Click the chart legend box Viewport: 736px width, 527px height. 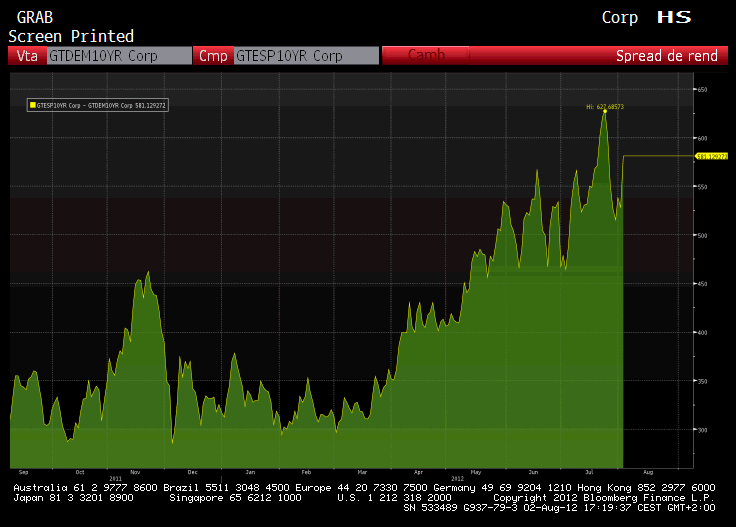pos(98,104)
